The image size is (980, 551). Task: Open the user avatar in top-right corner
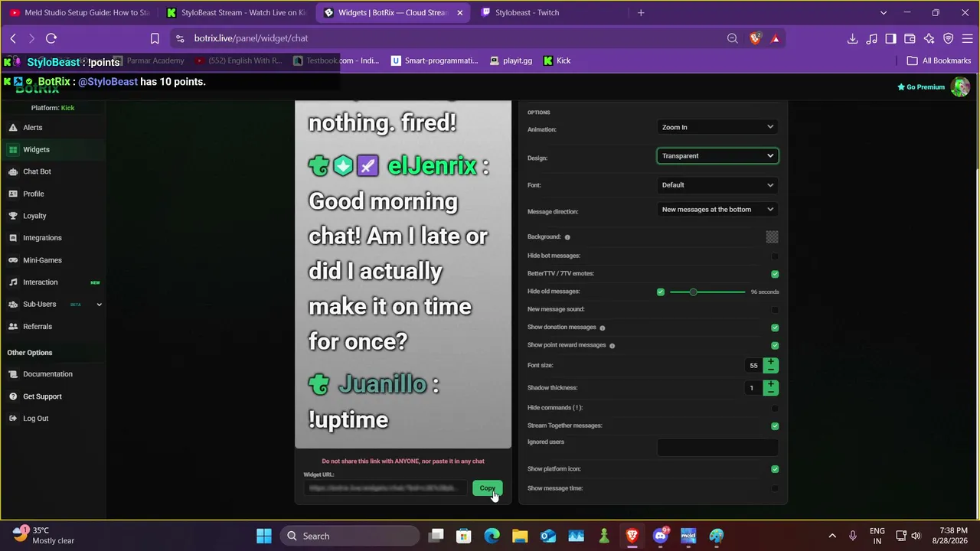[960, 86]
